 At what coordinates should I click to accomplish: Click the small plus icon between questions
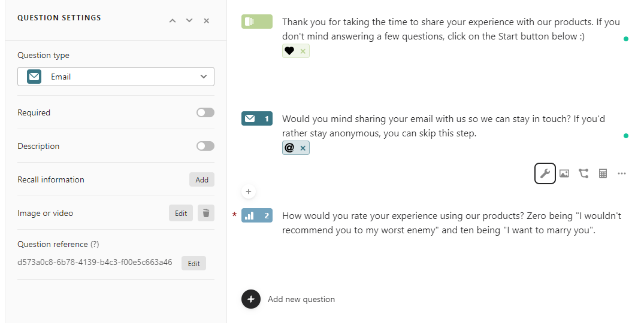(249, 192)
